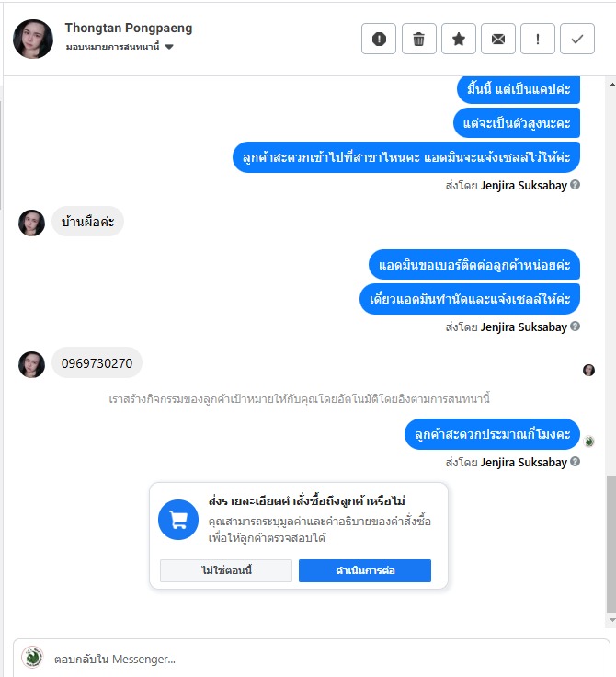Click the blue shopping cart icon
The width and height of the screenshot is (616, 677).
(x=178, y=520)
